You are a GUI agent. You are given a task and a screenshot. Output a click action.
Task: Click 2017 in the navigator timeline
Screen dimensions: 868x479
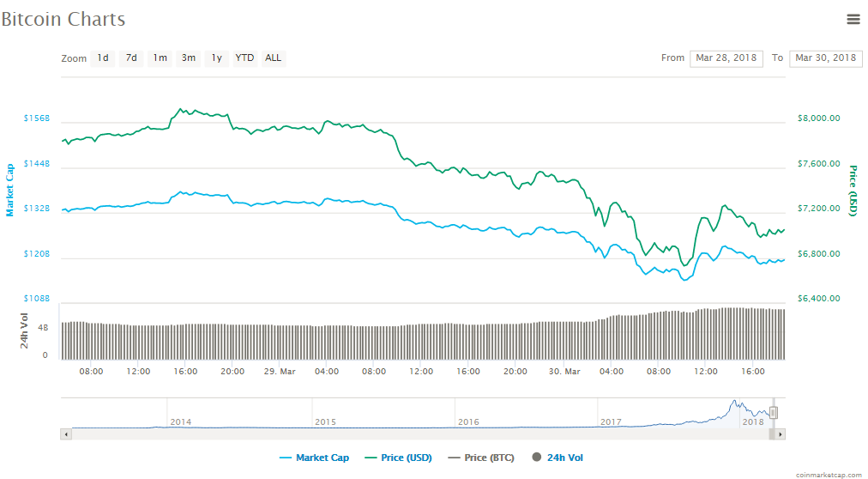point(611,421)
